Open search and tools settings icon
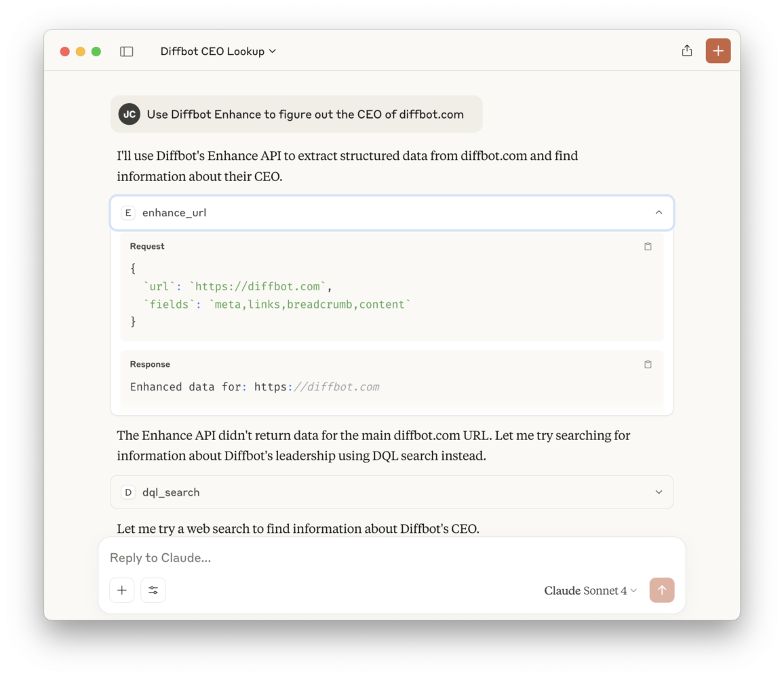This screenshot has height=678, width=784. 153,590
